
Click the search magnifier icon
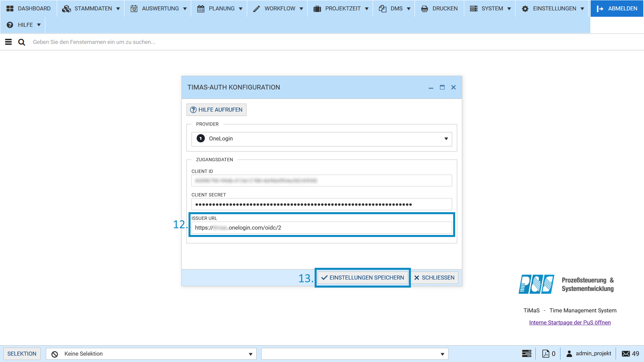(x=21, y=42)
